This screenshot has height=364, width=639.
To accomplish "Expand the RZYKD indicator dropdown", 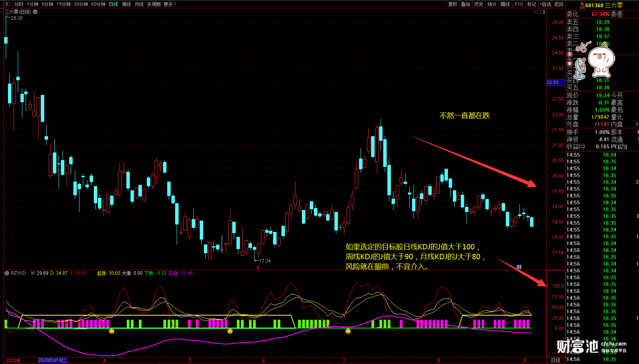I will click(x=7, y=273).
